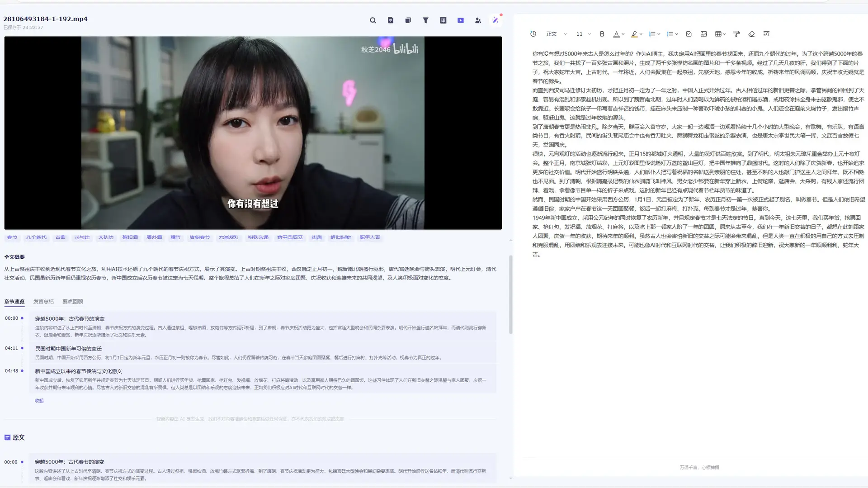
Task: Open the transcript search magnifier icon
Action: [373, 20]
